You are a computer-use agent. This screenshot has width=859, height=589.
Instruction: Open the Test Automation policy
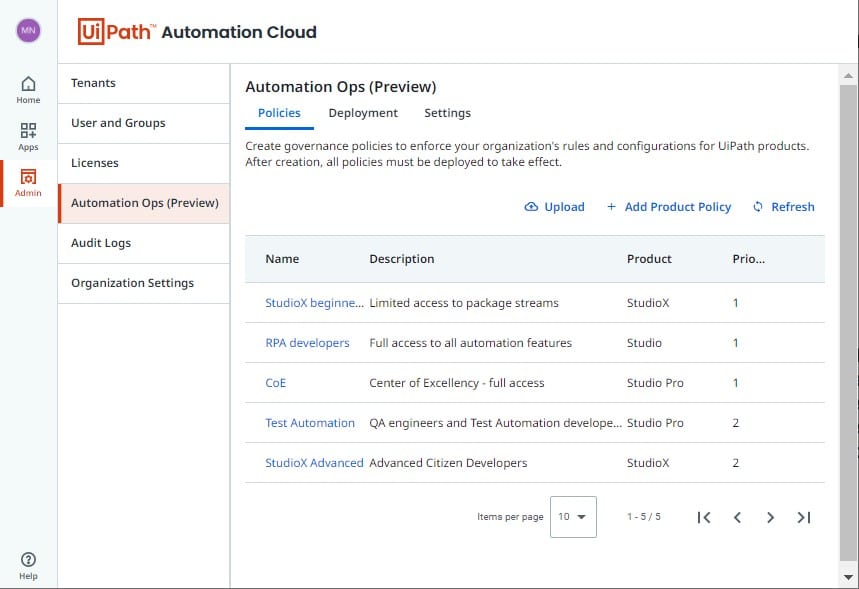coord(310,423)
